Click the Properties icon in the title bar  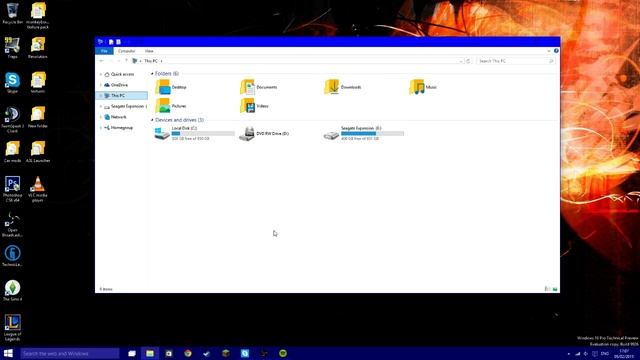point(111,42)
